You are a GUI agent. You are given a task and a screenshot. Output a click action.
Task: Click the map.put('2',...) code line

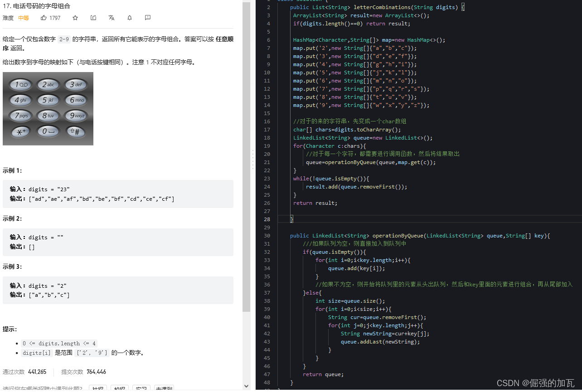(x=355, y=48)
